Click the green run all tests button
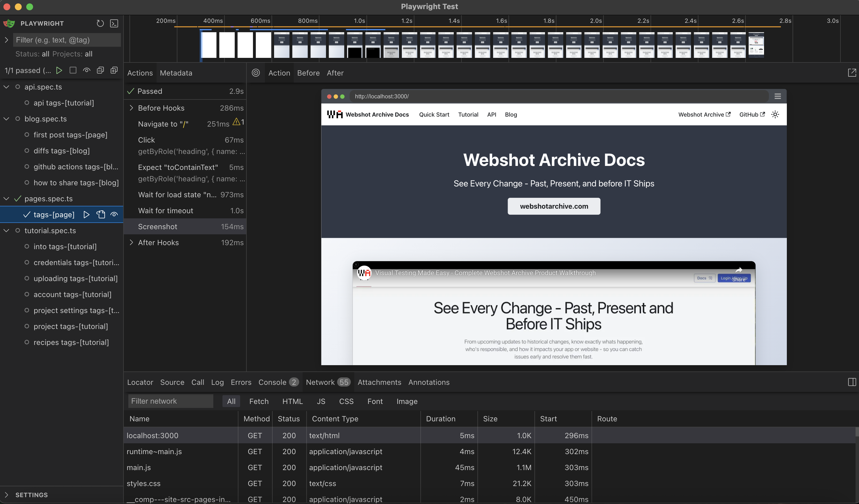Viewport: 859px width, 504px height. tap(59, 70)
